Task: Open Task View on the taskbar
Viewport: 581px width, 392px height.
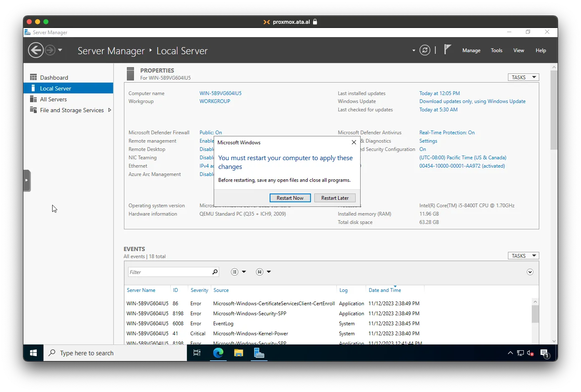Action: tap(197, 353)
